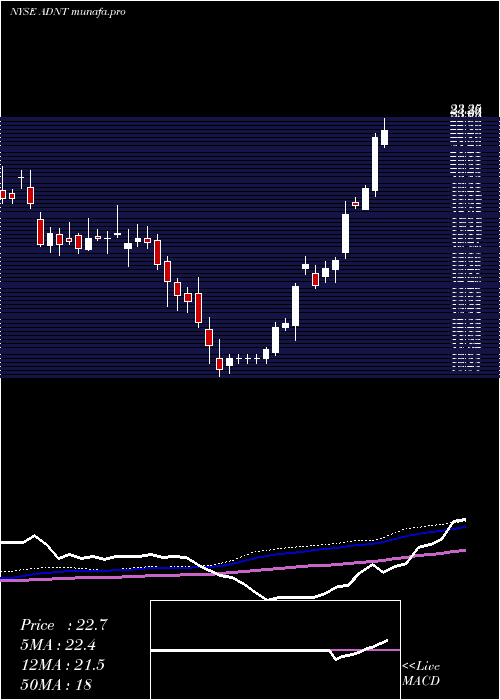Click the 5MA : 22.4 value
This screenshot has width=500, height=700.
tap(58, 645)
